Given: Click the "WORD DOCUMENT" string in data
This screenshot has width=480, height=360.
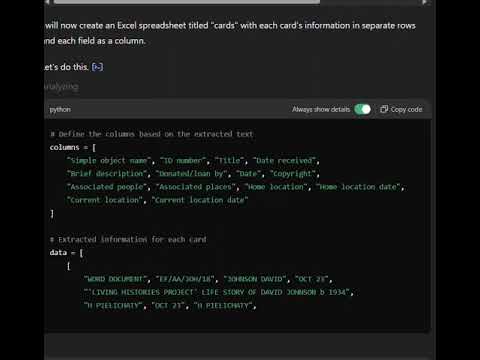Looking at the screenshot, I should point(115,279).
